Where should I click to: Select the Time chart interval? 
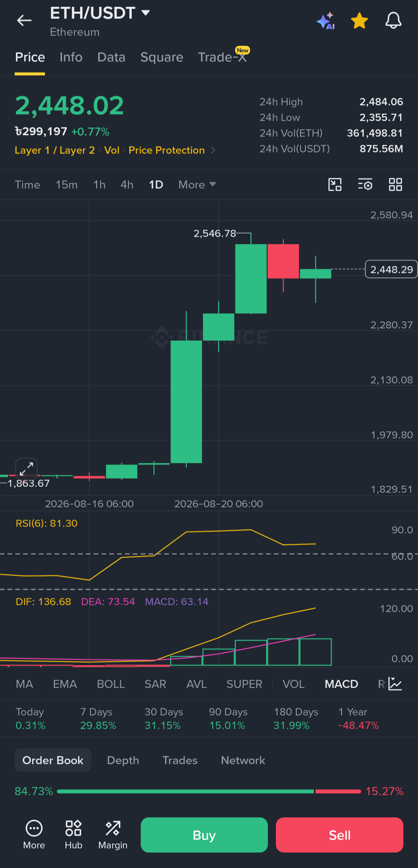point(28,185)
